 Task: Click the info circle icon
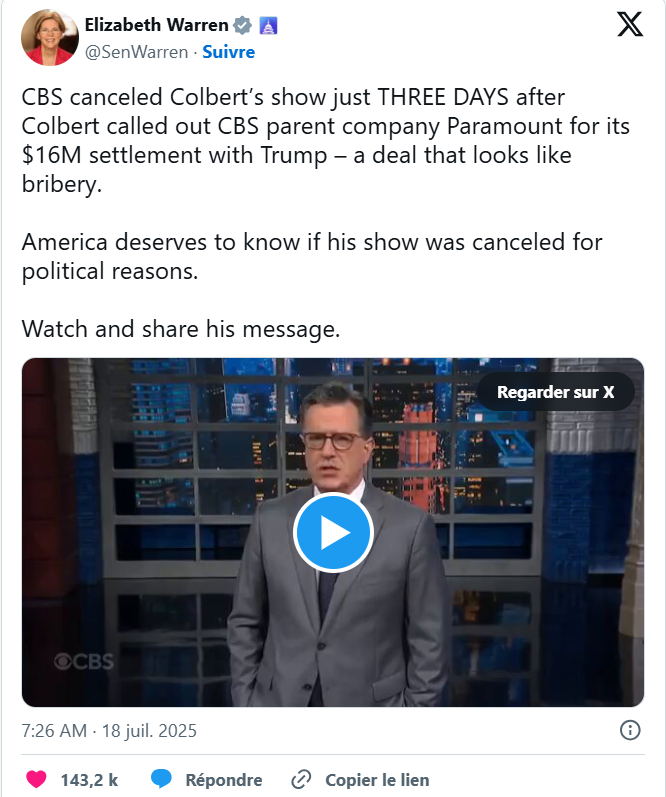coord(630,731)
